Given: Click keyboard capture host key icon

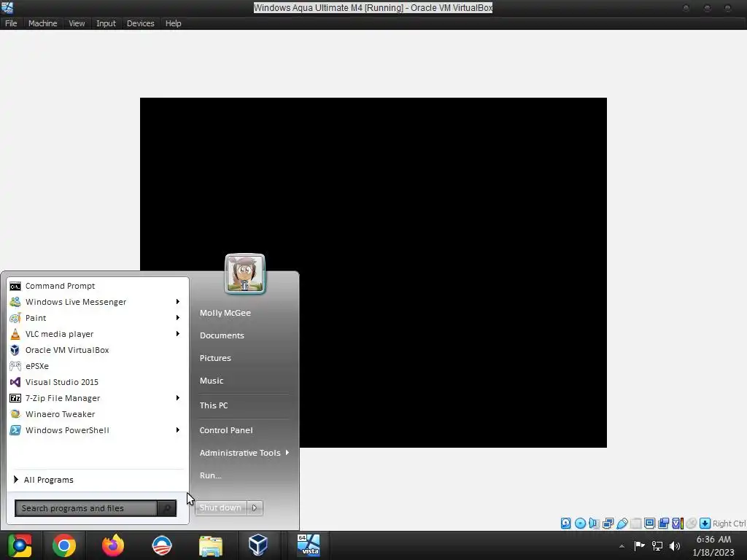Looking at the screenshot, I should (705, 524).
